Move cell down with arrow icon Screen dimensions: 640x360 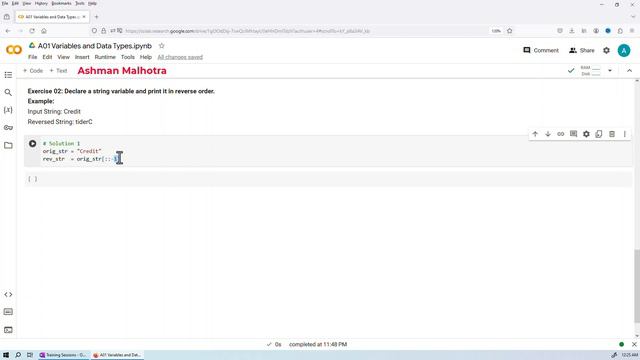pos(548,134)
